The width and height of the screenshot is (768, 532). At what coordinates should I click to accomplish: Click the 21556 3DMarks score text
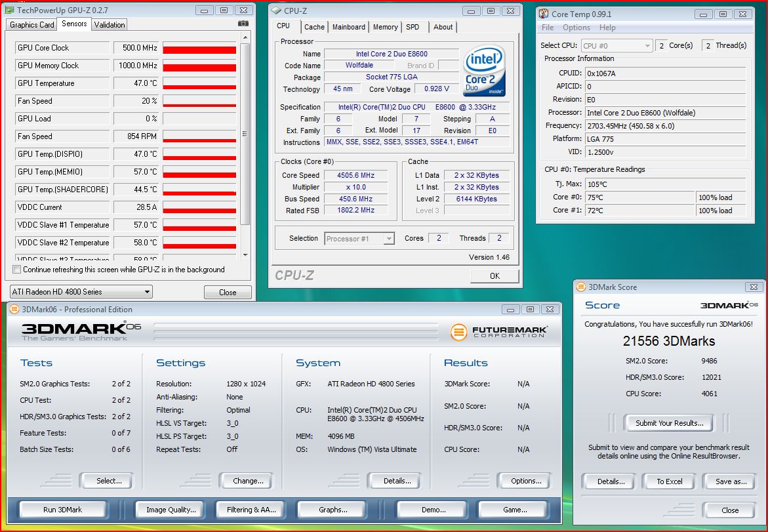point(669,342)
